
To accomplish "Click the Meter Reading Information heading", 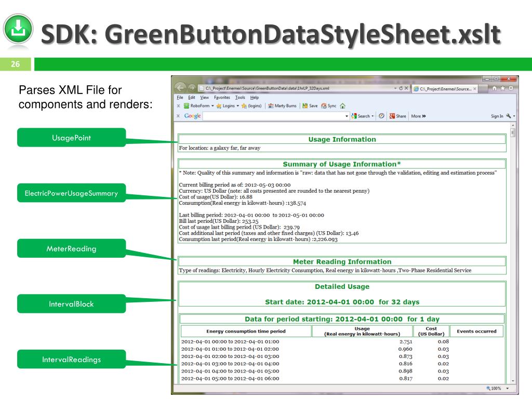I will pyautogui.click(x=342, y=262).
